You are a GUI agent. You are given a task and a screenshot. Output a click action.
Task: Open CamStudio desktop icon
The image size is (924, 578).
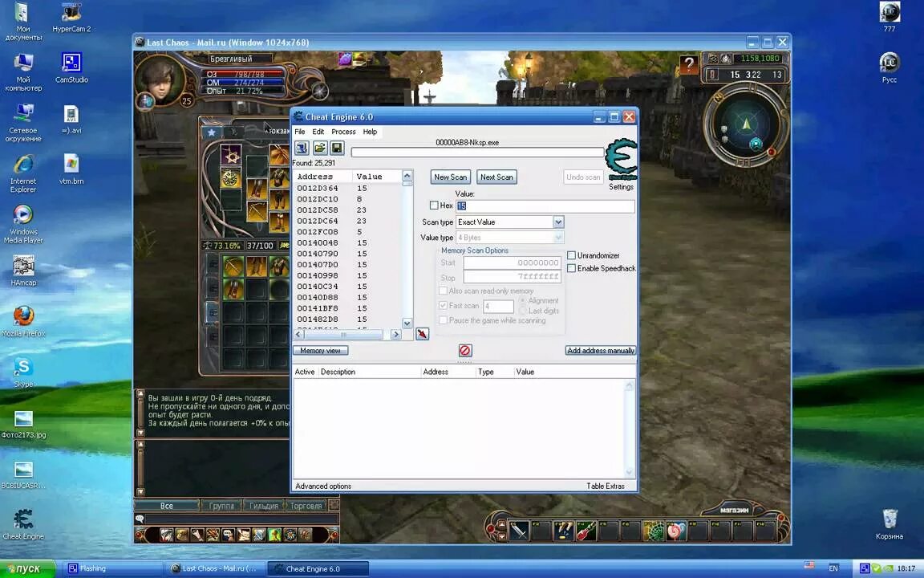click(71, 67)
